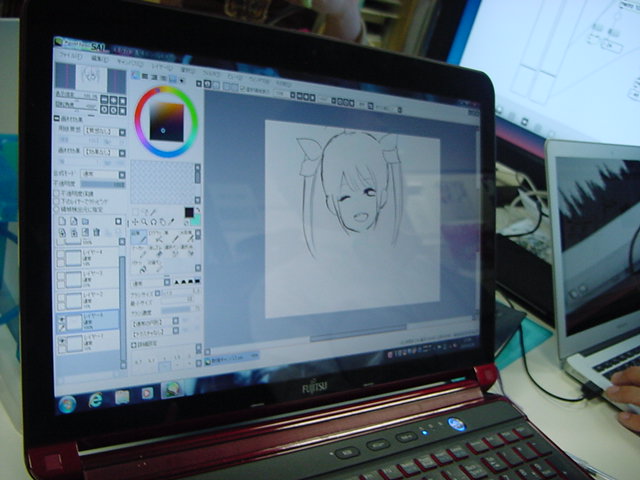The image size is (640, 480).
Task: Click the layer 不透明度 opacity slider
Action: pyautogui.click(x=102, y=184)
